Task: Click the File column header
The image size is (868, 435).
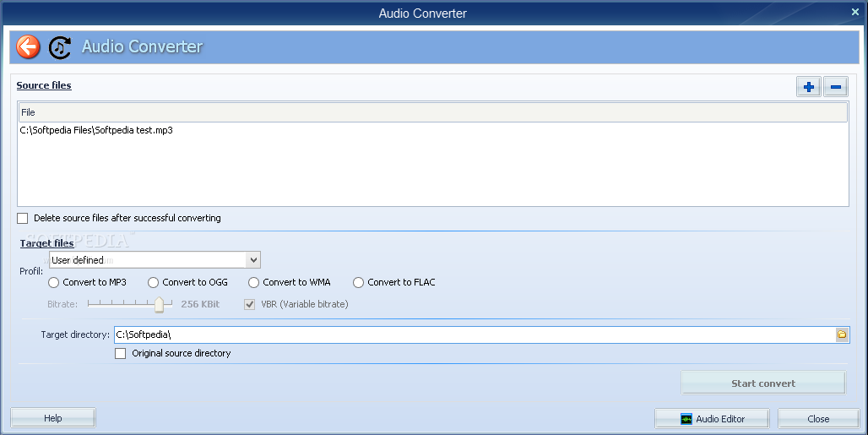Action: [433, 112]
